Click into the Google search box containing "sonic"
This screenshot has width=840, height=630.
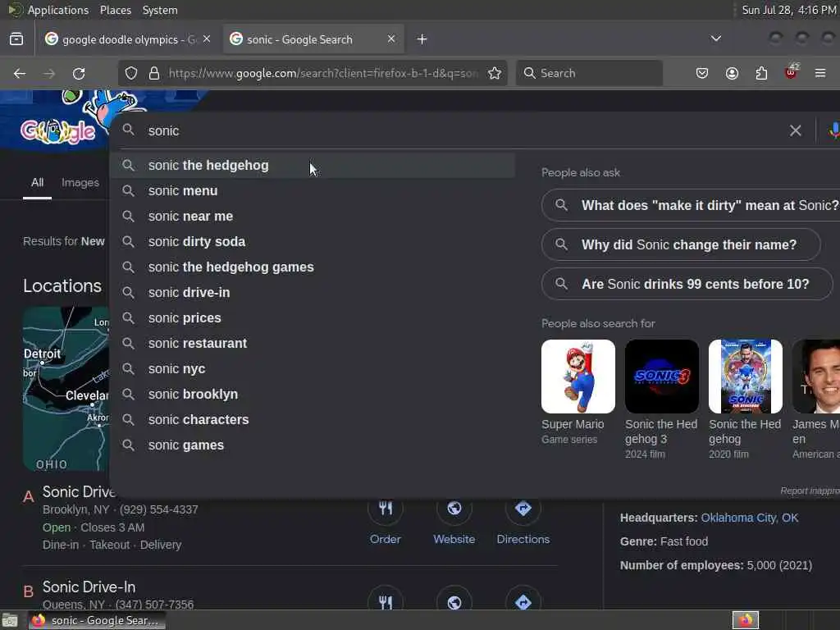tap(461, 130)
